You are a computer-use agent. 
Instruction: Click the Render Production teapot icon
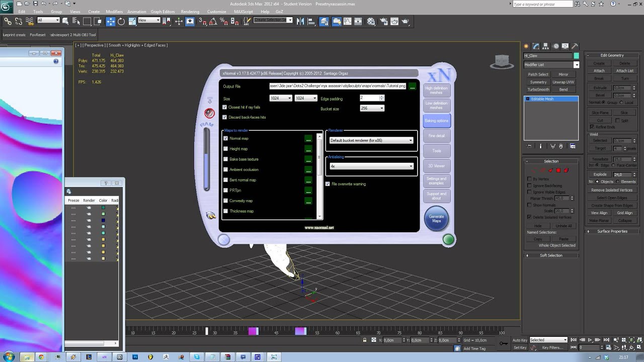click(406, 21)
